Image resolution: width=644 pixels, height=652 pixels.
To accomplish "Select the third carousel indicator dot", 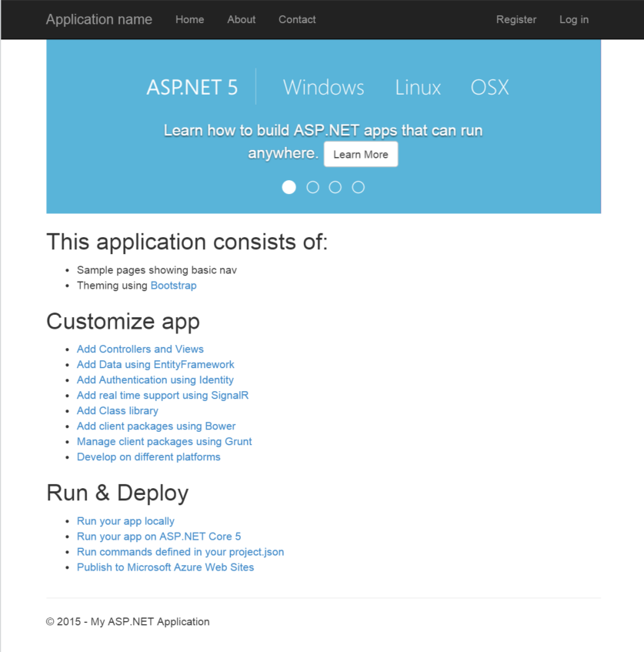I will tap(335, 187).
